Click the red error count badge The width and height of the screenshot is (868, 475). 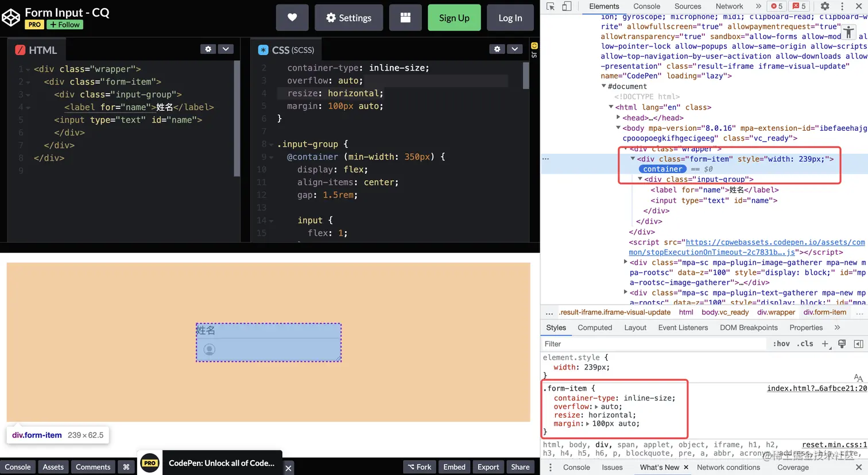click(777, 6)
